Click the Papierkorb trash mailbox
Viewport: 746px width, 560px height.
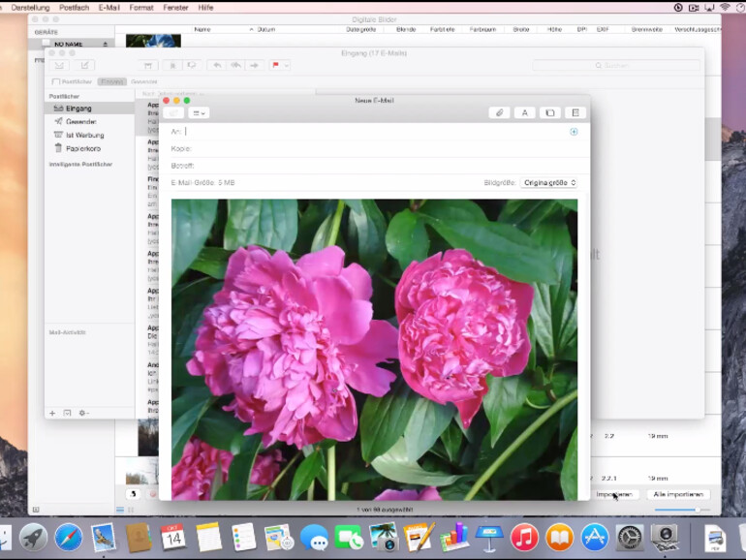point(80,148)
